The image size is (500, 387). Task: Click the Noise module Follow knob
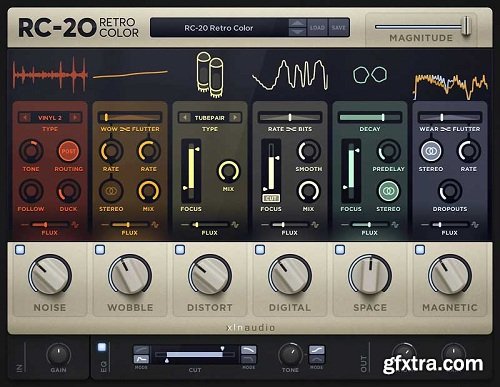(x=31, y=191)
